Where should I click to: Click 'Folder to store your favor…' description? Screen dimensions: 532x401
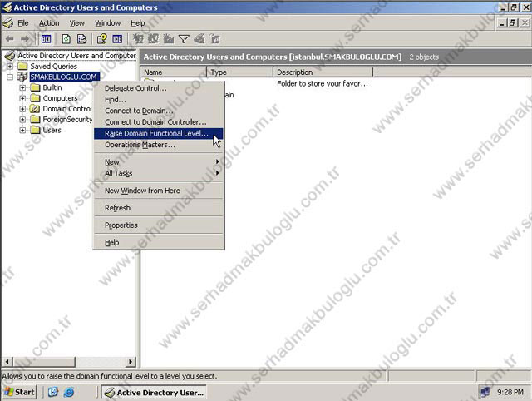(323, 83)
